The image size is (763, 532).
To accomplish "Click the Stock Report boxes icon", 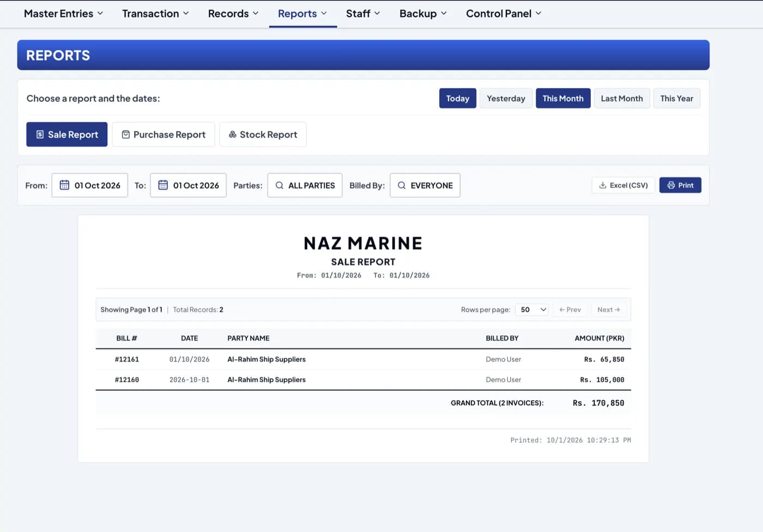I will [x=232, y=134].
